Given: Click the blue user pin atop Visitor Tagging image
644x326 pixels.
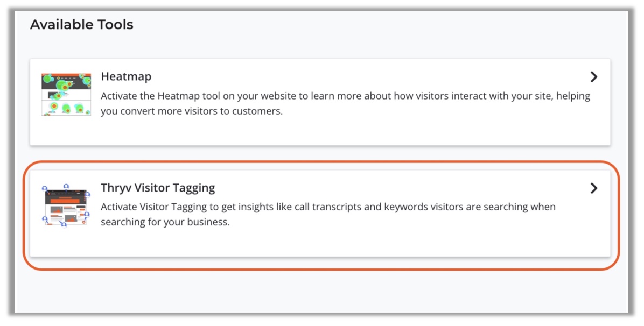Looking at the screenshot, I should click(x=66, y=187).
